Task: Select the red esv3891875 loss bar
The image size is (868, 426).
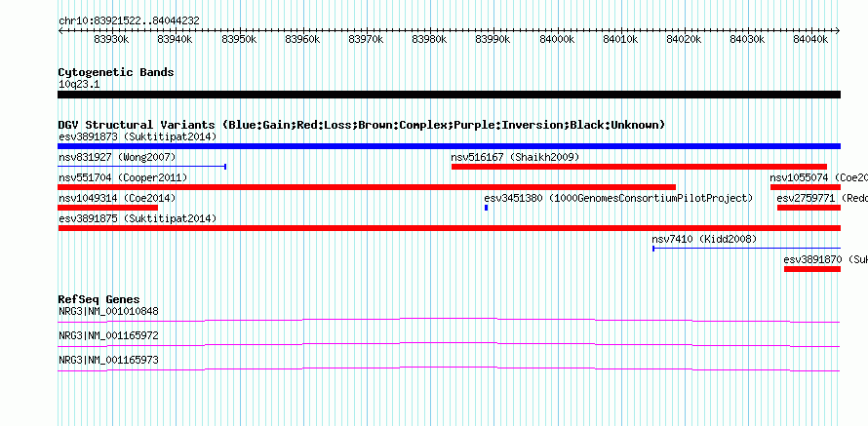Action: coord(449,228)
